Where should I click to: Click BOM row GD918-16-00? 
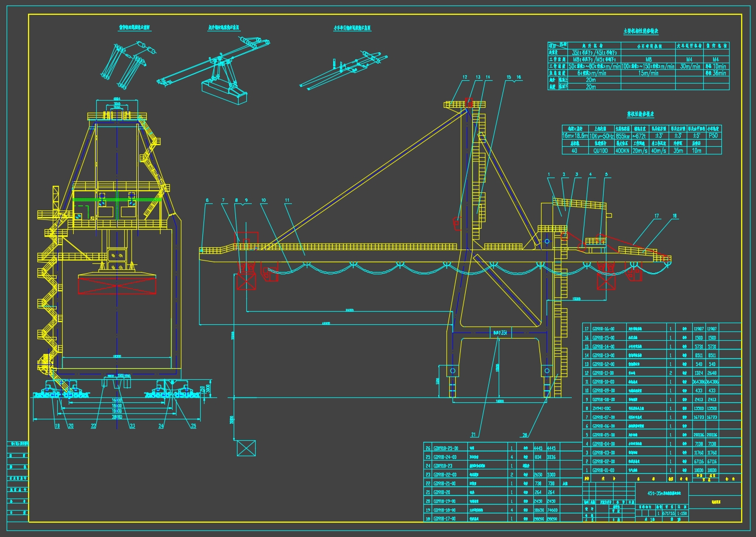tap(661, 329)
